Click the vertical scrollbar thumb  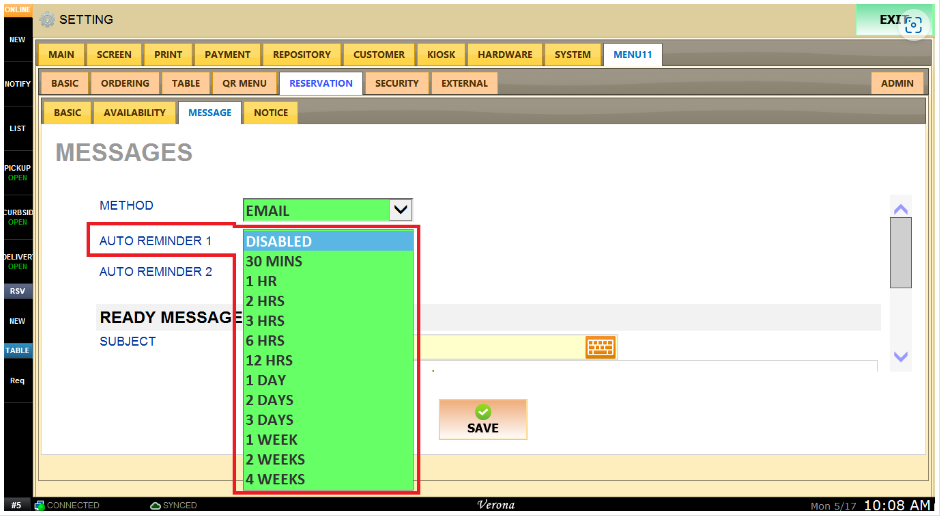[x=900, y=252]
